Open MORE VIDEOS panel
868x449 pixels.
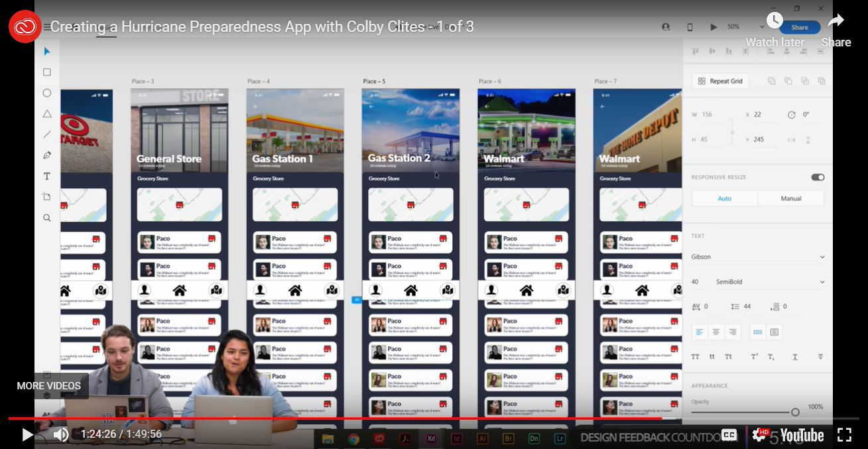pyautogui.click(x=49, y=386)
